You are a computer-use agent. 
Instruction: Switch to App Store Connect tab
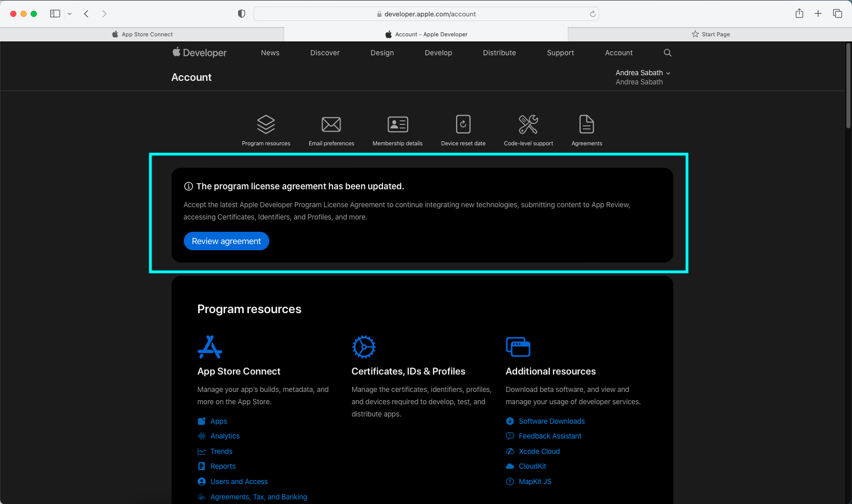pos(142,34)
